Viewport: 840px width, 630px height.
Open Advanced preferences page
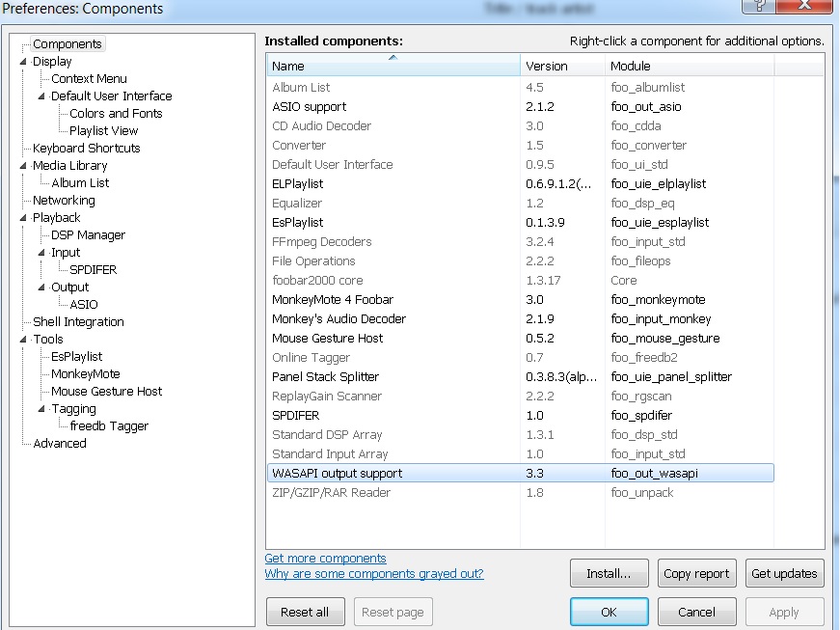pos(60,444)
